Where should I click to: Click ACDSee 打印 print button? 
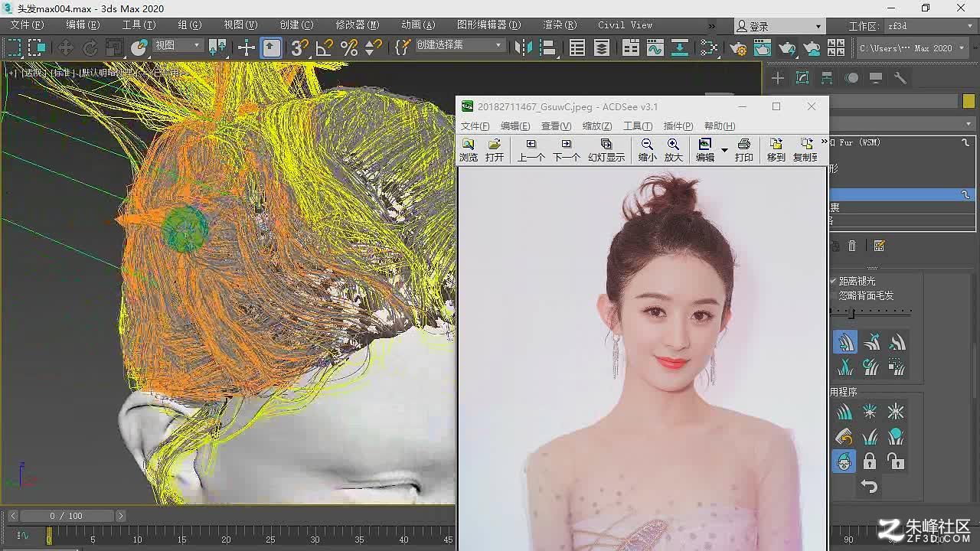[x=743, y=150]
